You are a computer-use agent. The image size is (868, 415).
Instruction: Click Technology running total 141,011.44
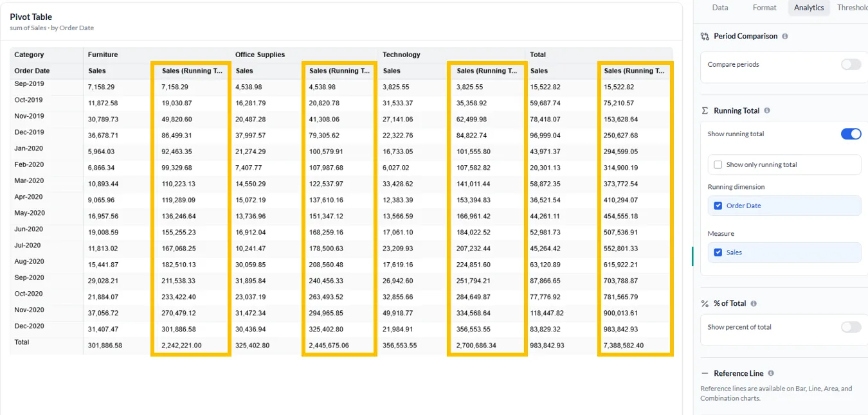(x=473, y=184)
